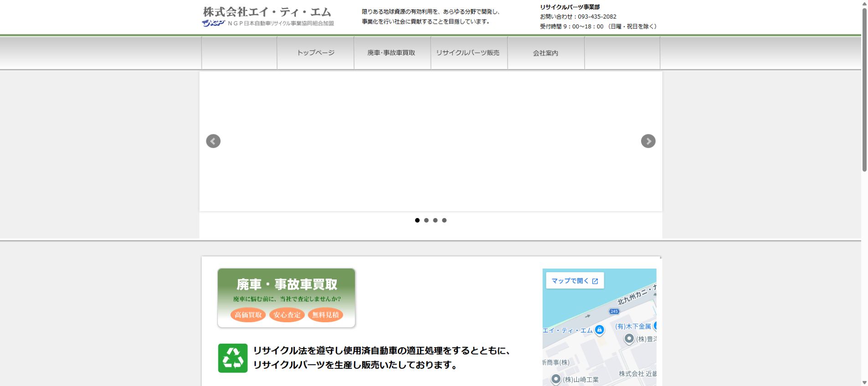Click the phone number 093-435-2082 text
The width and height of the screenshot is (868, 386).
[x=597, y=17]
